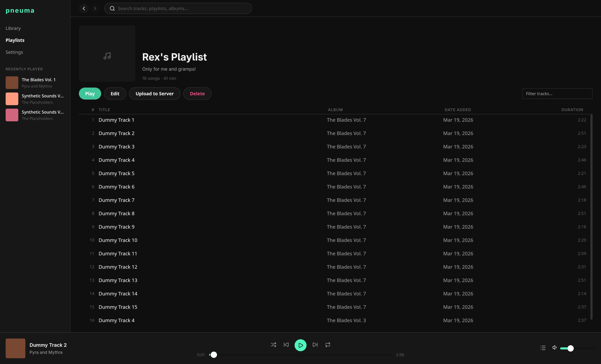
Task: Open Synthetic Sounds with pink cover
Action: point(35,115)
